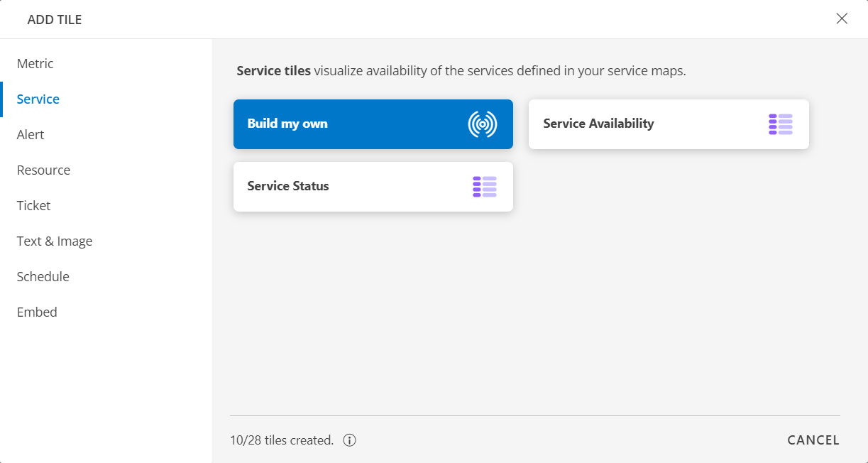
Task: Select the Service category in the sidebar
Action: point(38,99)
